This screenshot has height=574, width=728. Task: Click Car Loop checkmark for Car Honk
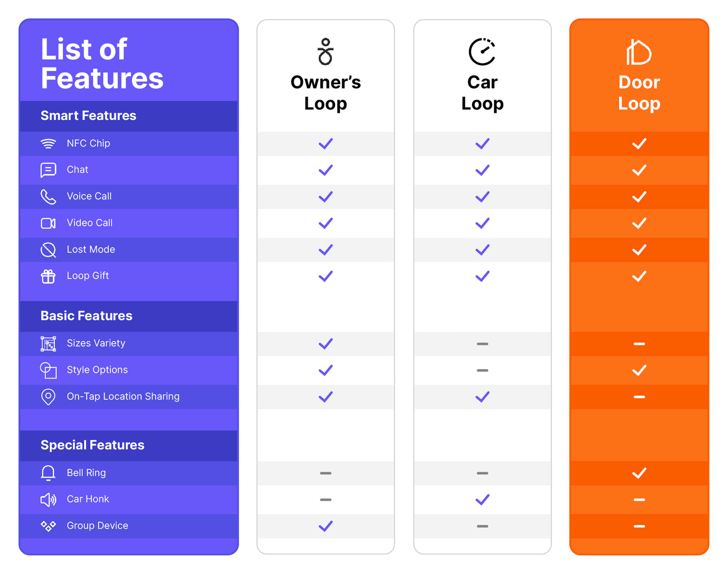click(482, 499)
